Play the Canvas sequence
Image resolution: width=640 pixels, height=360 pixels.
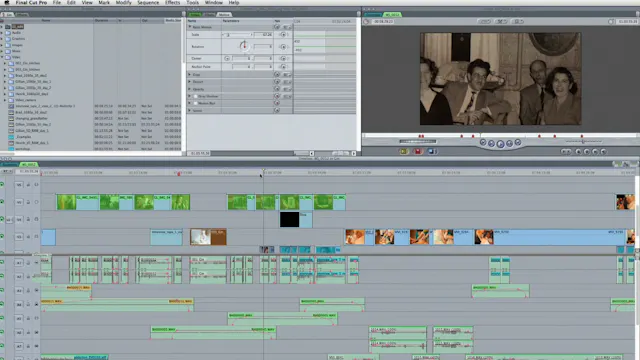pyautogui.click(x=500, y=144)
